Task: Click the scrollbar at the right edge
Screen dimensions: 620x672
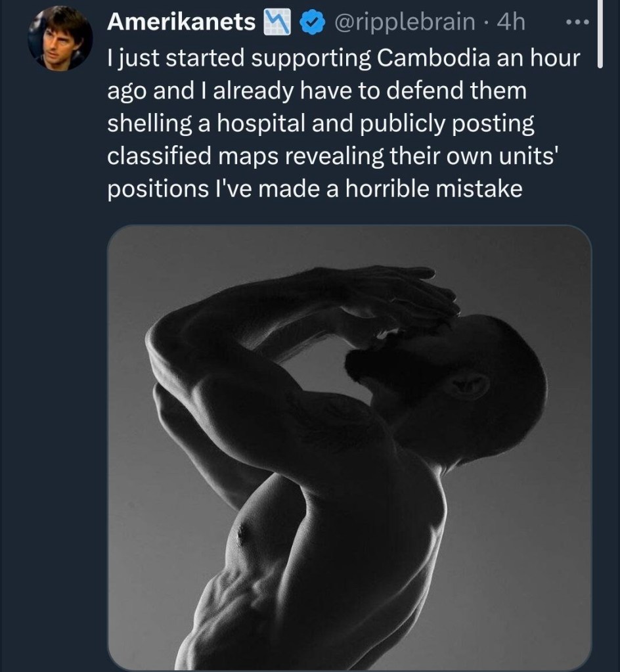Action: tap(598, 33)
